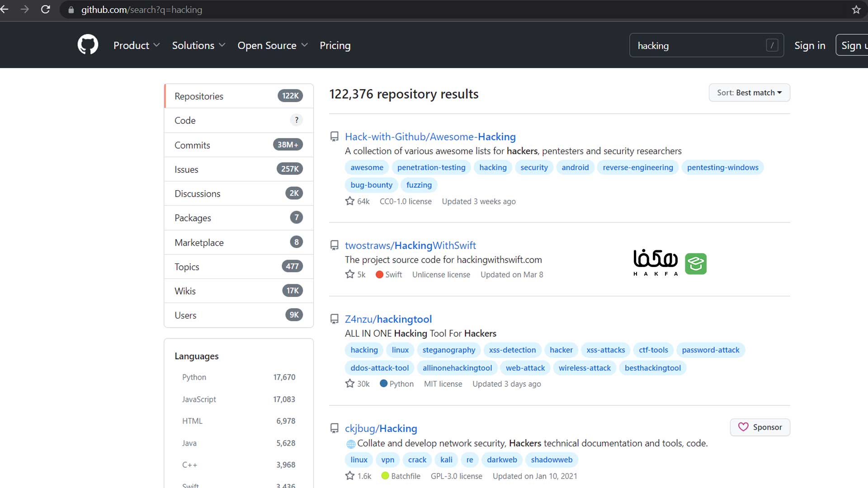The height and width of the screenshot is (488, 868).
Task: Click repo icon beside Z4nzu/hackingtool
Action: 335,319
